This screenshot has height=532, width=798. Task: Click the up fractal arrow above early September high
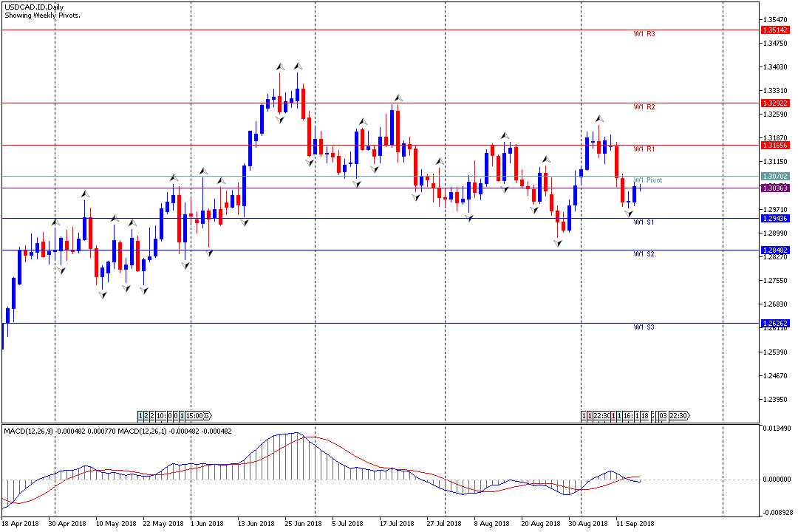pyautogui.click(x=599, y=118)
